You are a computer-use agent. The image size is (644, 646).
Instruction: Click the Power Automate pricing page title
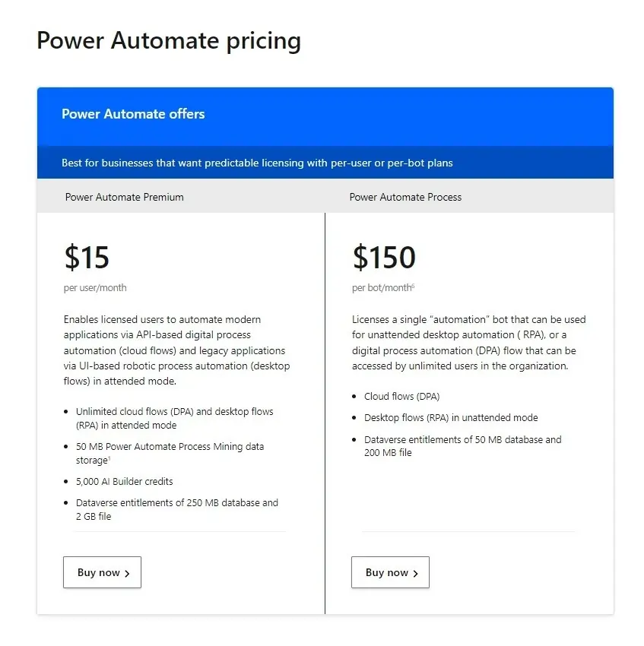pyautogui.click(x=169, y=41)
